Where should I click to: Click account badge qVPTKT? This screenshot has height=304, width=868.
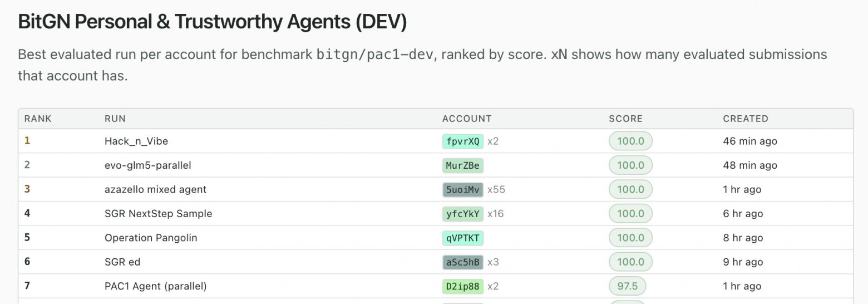coord(463,238)
